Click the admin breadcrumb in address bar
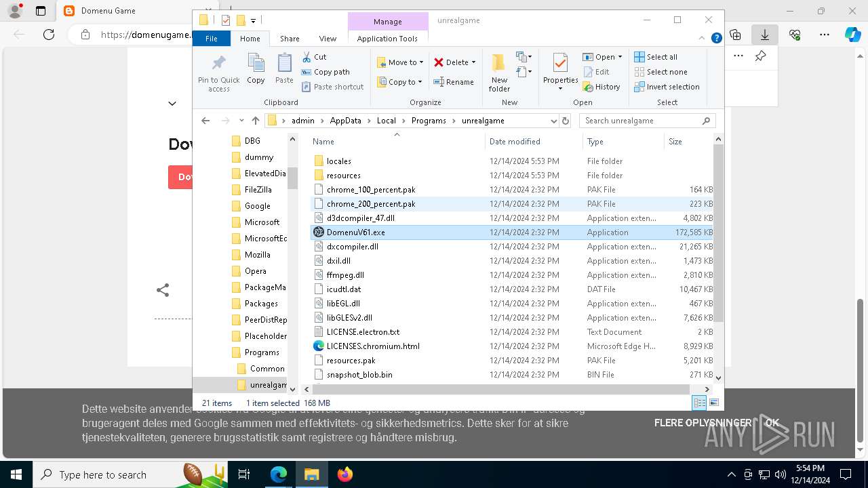 pos(303,121)
